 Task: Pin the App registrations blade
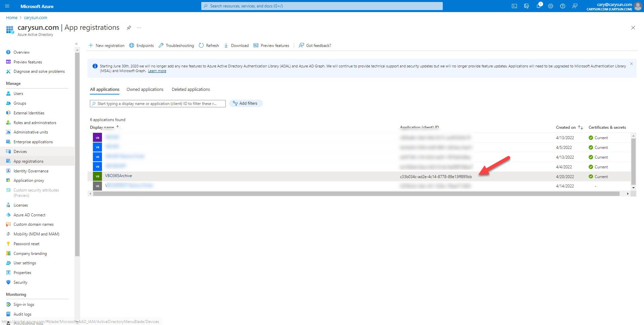coord(129,28)
